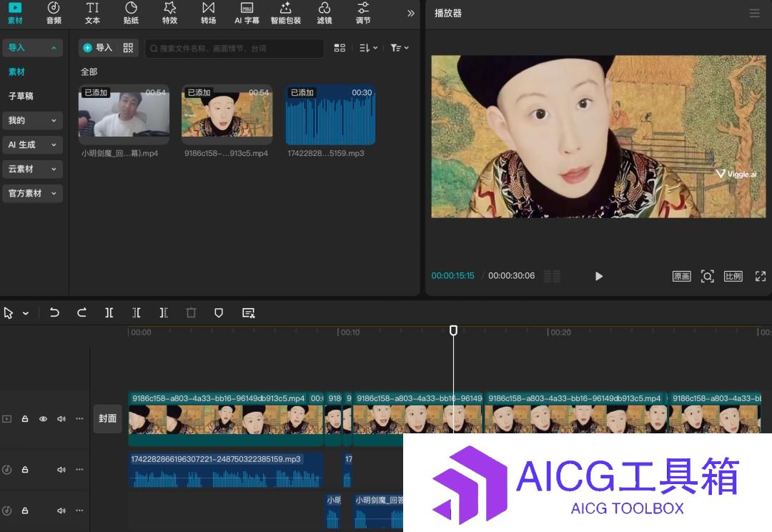772x532 pixels.
Task: Open the sort order dropdown
Action: tap(368, 48)
